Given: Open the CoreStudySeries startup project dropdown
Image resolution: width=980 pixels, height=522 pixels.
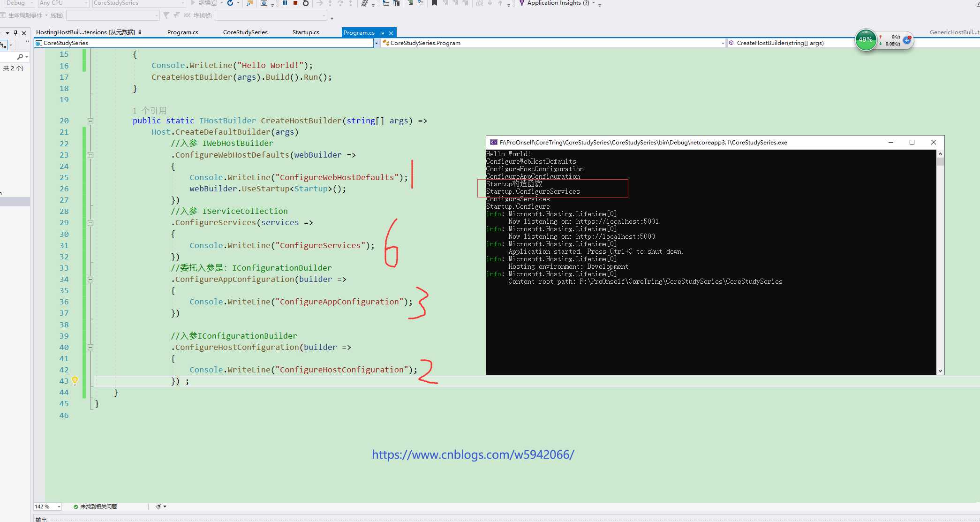Looking at the screenshot, I should pos(139,3).
